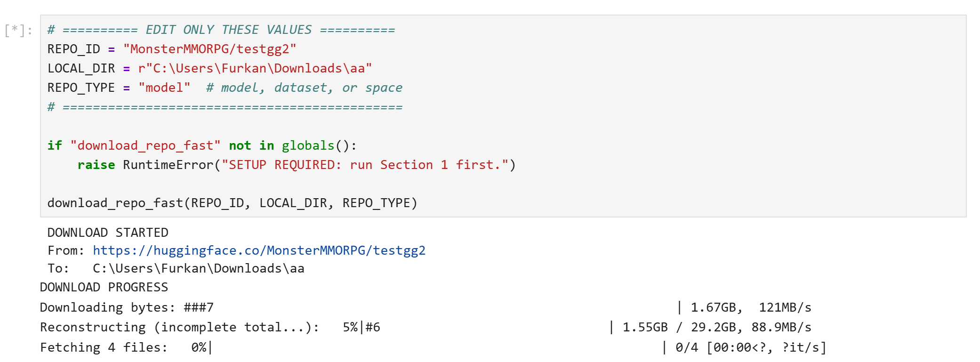The width and height of the screenshot is (980, 362).
Task: Click the download_repo_fast function call line
Action: pos(232,203)
